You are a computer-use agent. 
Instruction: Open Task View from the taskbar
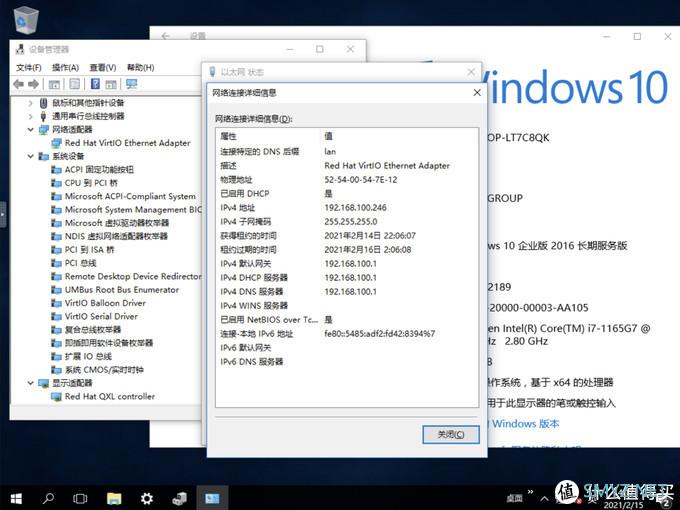coord(80,498)
